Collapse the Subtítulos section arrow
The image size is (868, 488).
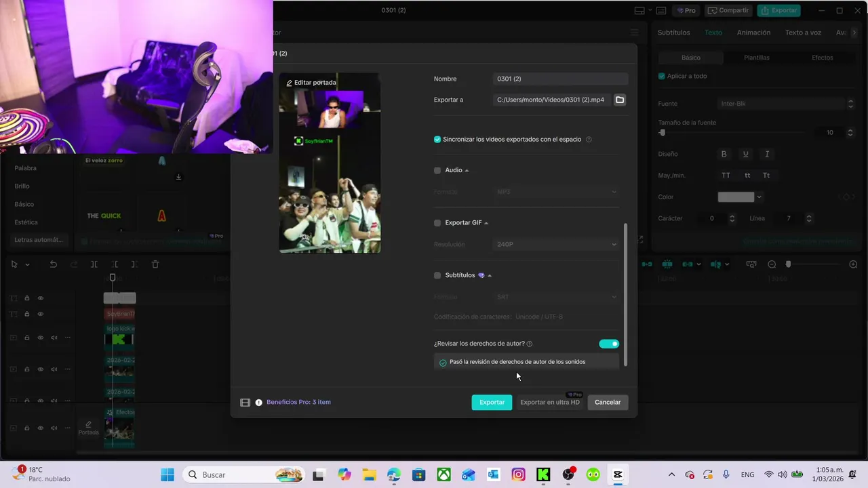[x=490, y=276]
